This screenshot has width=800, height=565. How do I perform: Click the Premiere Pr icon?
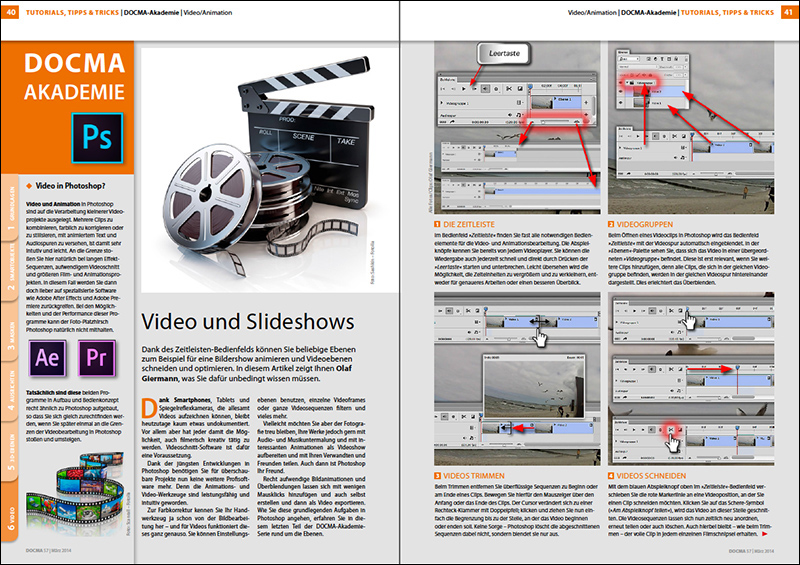coord(96,358)
